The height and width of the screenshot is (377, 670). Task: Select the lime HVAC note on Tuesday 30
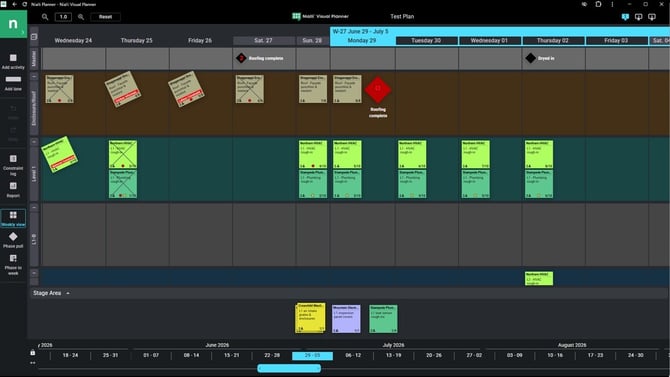tap(412, 154)
